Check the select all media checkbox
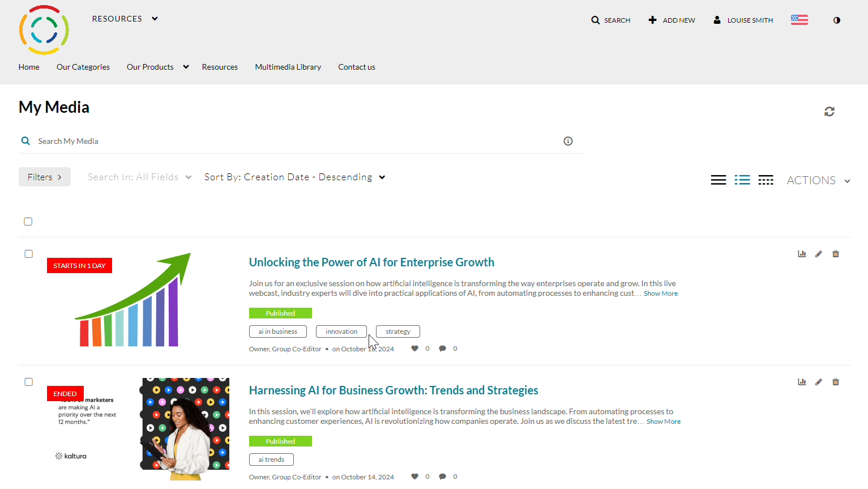The image size is (868, 489). pos(28,222)
